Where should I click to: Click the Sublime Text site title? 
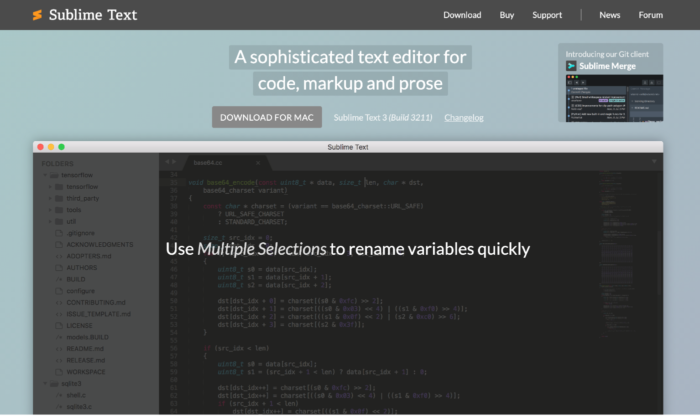coord(93,15)
